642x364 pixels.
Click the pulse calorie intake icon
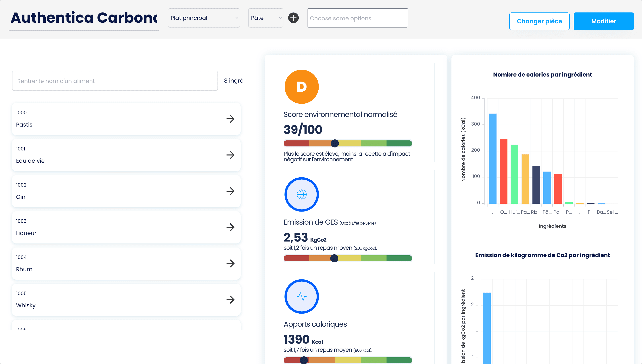point(302,297)
